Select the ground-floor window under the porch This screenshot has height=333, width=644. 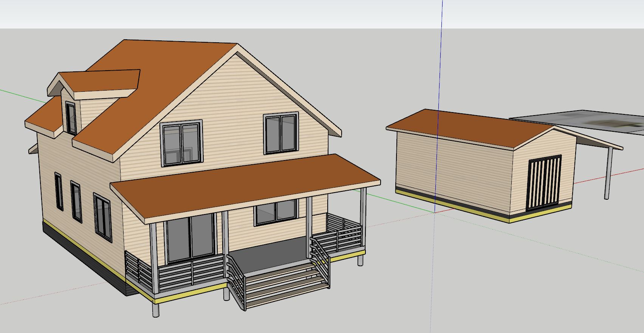click(276, 212)
